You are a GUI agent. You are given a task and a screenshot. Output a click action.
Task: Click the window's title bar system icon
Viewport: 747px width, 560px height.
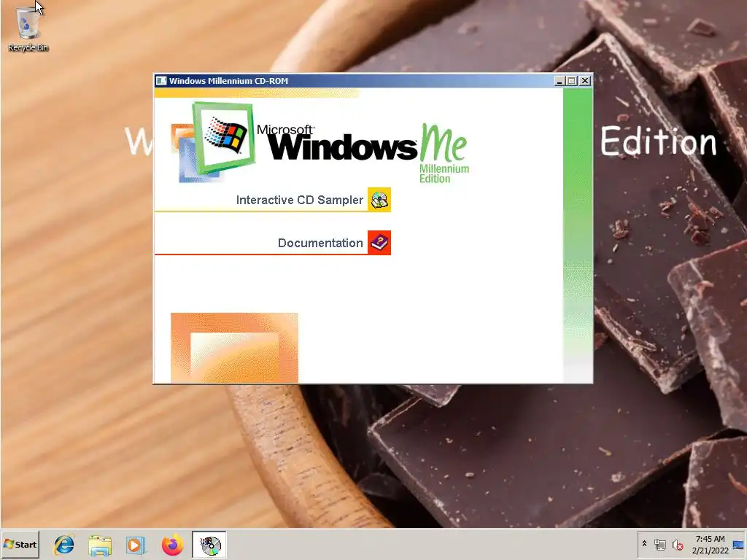pyautogui.click(x=161, y=81)
